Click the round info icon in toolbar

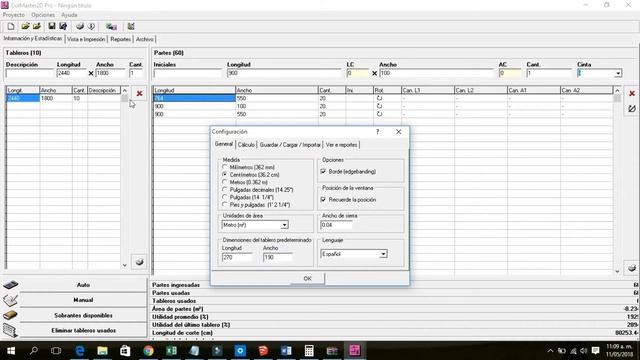click(x=91, y=27)
